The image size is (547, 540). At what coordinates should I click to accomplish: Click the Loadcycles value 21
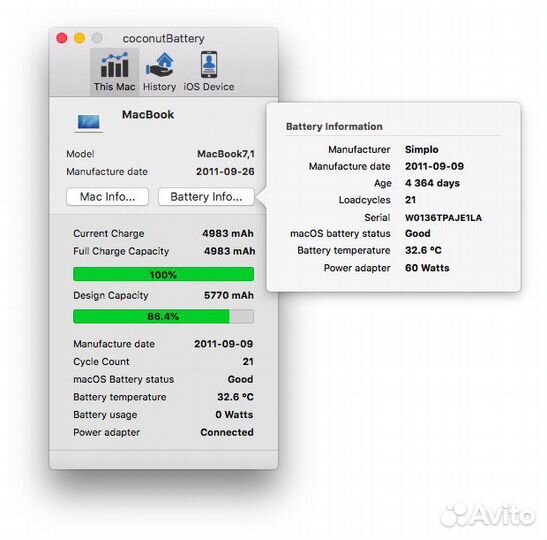pyautogui.click(x=410, y=200)
